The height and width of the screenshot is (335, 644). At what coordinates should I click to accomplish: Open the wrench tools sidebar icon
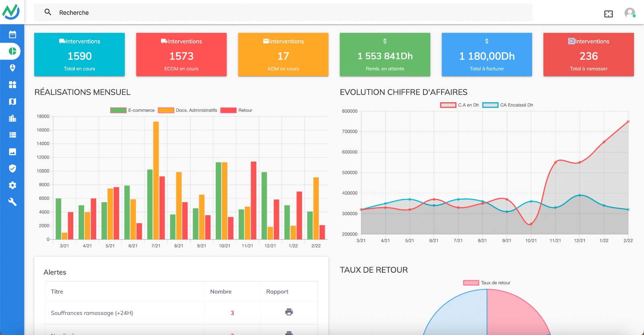[x=12, y=202]
